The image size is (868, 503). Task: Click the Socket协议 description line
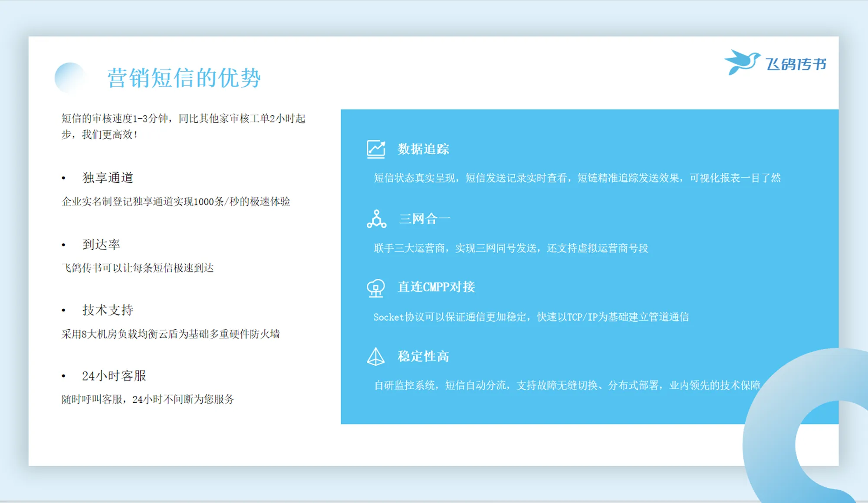pos(531,317)
